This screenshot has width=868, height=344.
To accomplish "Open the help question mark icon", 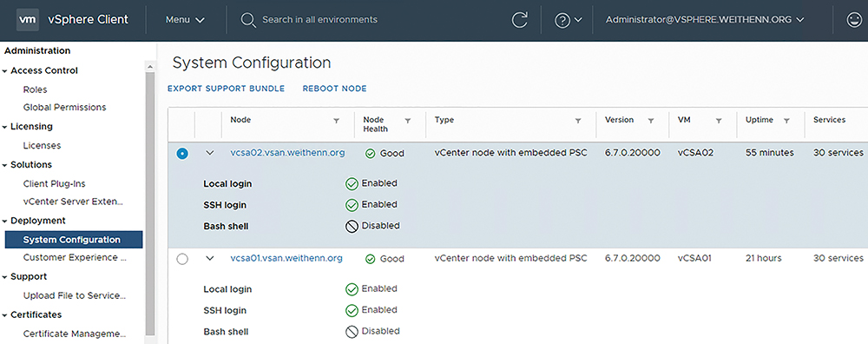I will coord(562,20).
